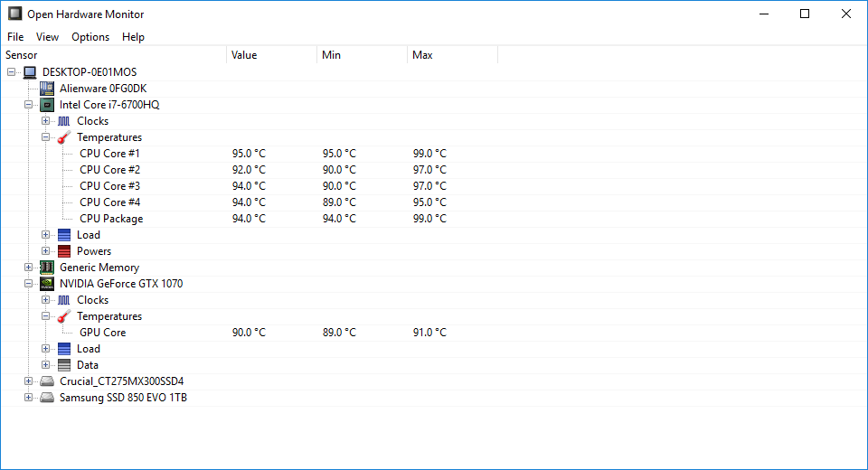Open the Options menu
Viewport: 868px width, 470px height.
(90, 37)
